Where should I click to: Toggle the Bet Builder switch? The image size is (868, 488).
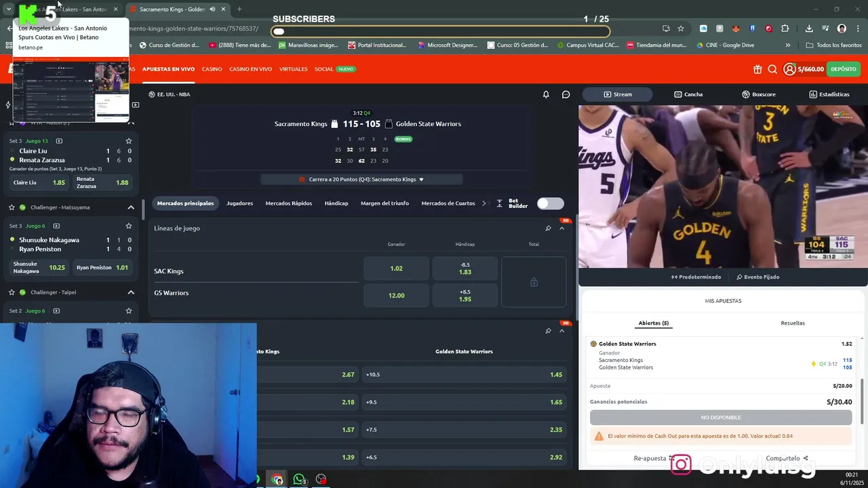pos(550,203)
